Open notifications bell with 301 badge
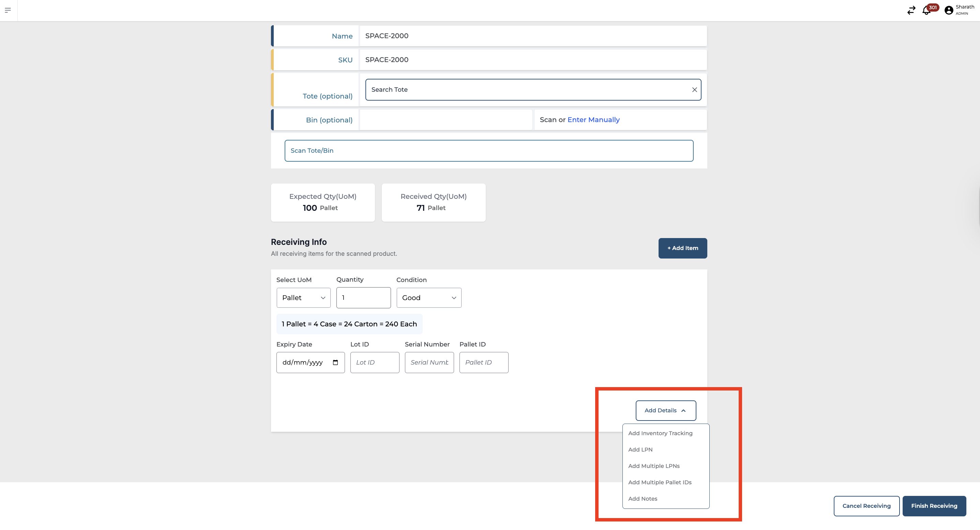 (x=926, y=10)
